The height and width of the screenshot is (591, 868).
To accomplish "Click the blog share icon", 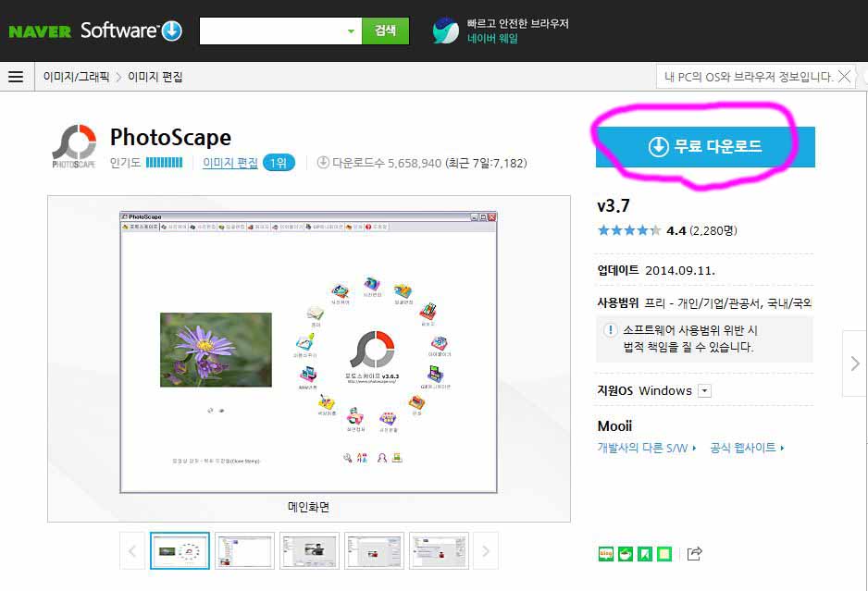I will click(x=606, y=553).
